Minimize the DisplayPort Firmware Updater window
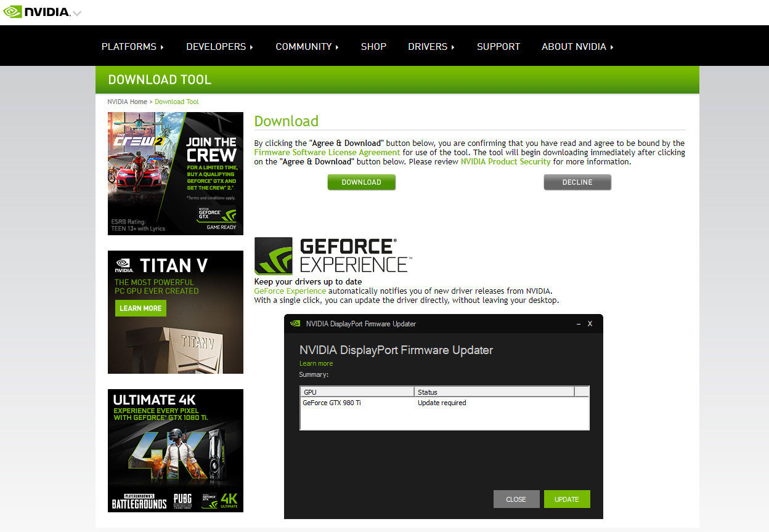 [x=578, y=323]
